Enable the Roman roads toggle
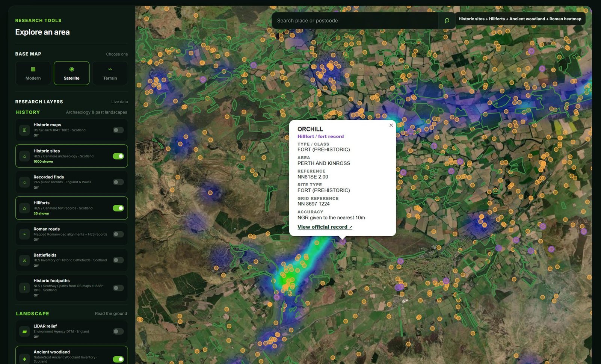This screenshot has height=364, width=601. pyautogui.click(x=118, y=234)
